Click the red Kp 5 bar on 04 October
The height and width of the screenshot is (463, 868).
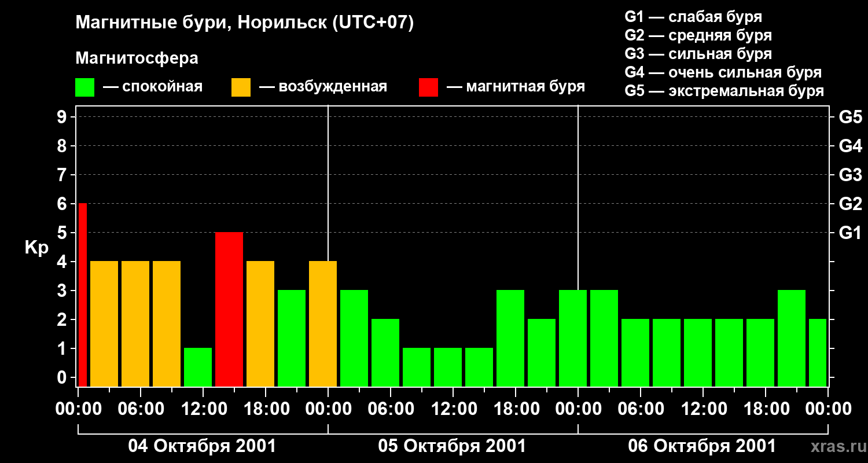229,309
